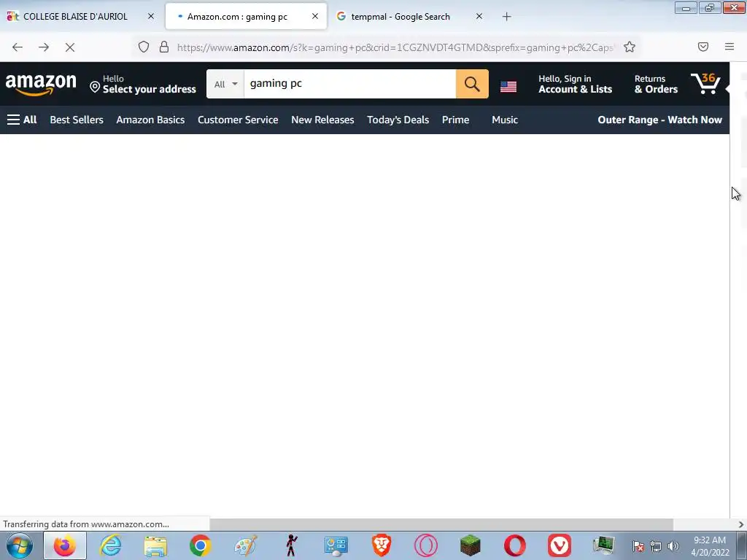Launch Minecraft from the taskbar
Viewport: 747px width, 560px height.
tap(471, 545)
